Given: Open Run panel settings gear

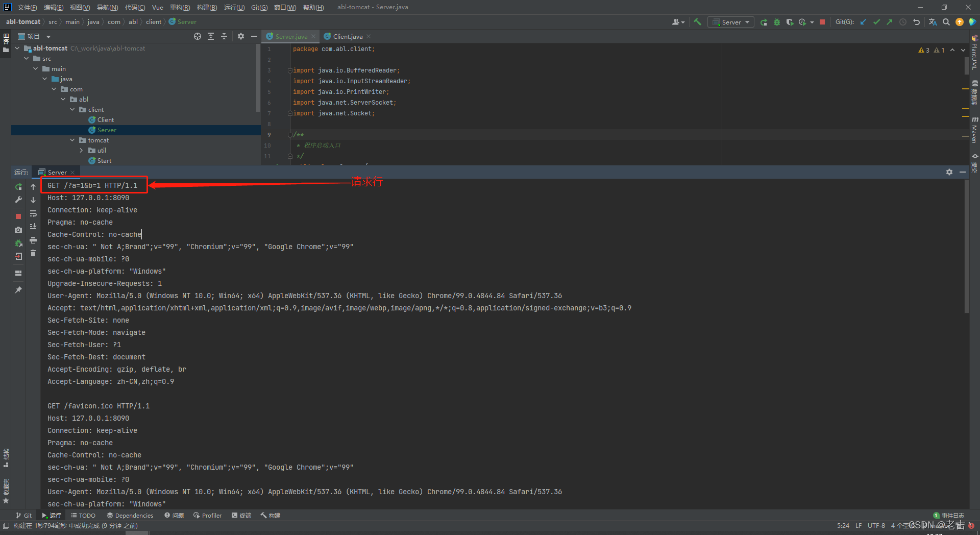Looking at the screenshot, I should [x=949, y=172].
